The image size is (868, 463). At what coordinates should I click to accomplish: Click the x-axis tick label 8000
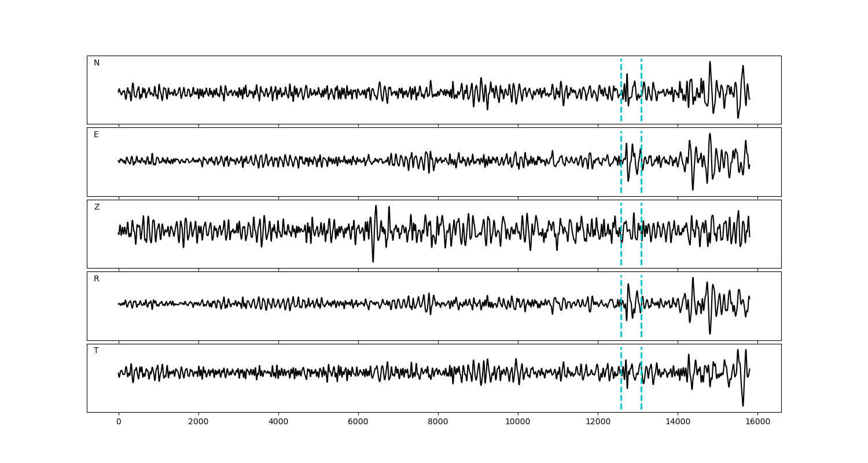click(x=437, y=422)
